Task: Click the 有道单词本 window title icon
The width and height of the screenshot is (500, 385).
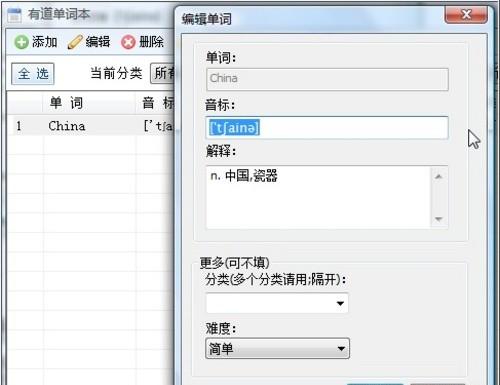Action: (14, 15)
